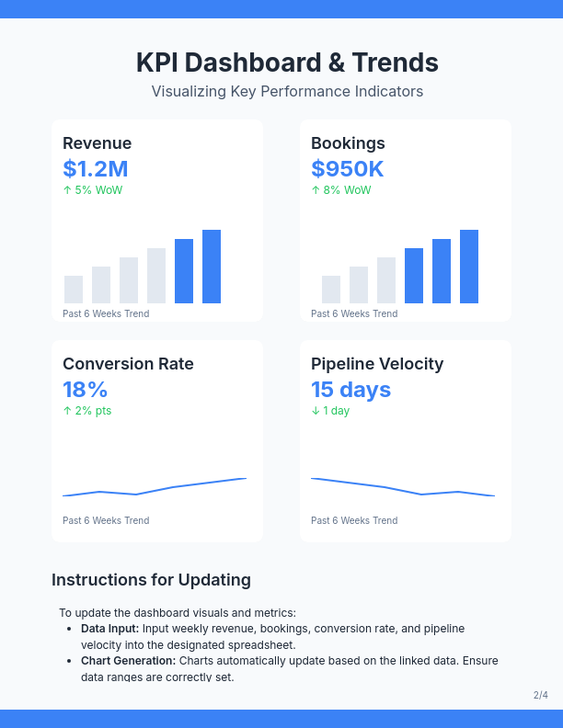This screenshot has width=563, height=728.
Task: Click the up arrow beside 8% WoW
Action: pos(316,190)
